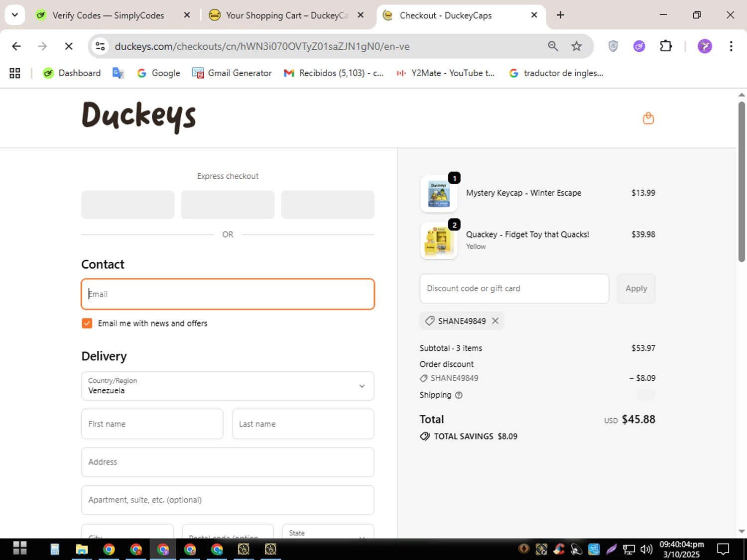This screenshot has width=747, height=560.
Task: Open the Gmail Generator bookmark
Action: point(232,73)
